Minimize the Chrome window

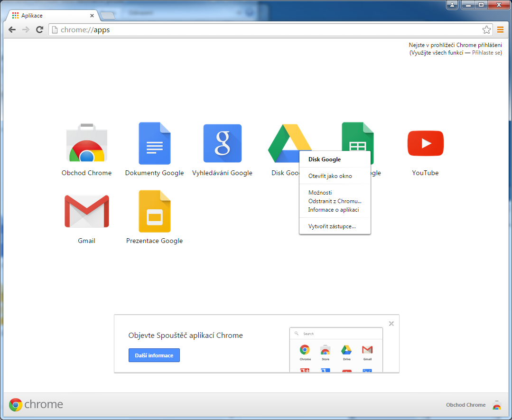pyautogui.click(x=468, y=5)
